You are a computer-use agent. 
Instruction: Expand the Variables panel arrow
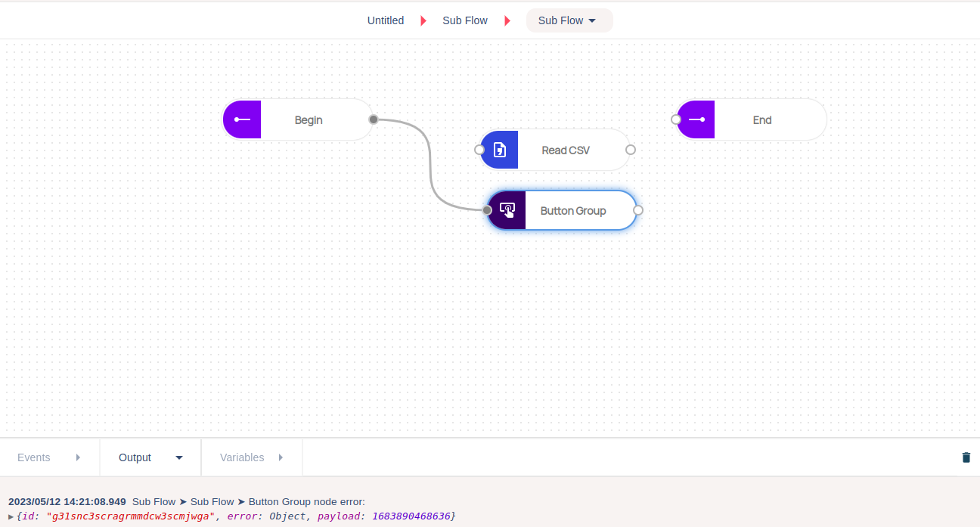point(281,457)
